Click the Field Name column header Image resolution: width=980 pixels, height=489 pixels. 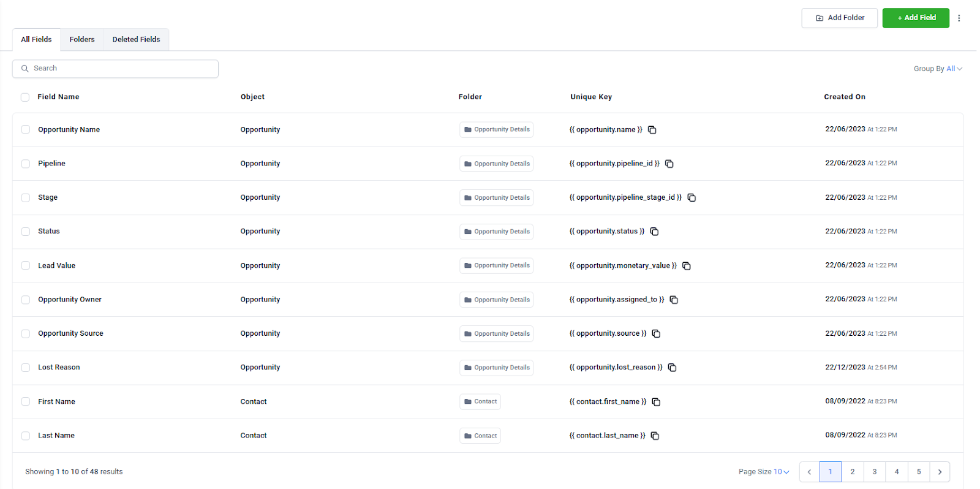click(58, 97)
